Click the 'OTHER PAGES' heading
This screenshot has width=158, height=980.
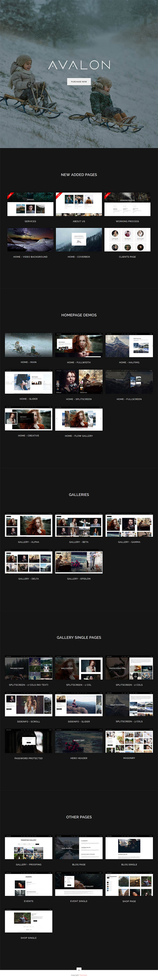click(79, 817)
